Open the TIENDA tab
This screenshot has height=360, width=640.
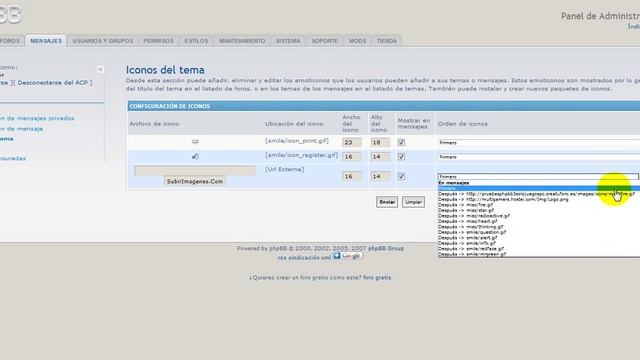[387, 41]
